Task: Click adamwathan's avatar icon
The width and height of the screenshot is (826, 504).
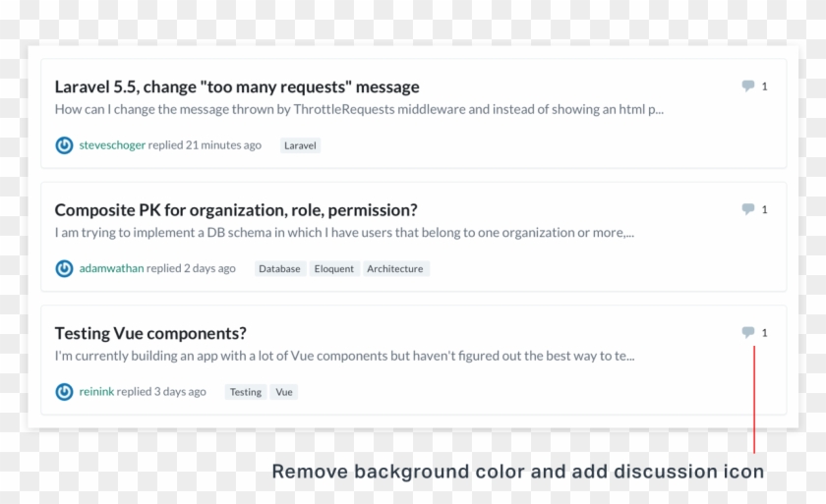Action: 64,268
